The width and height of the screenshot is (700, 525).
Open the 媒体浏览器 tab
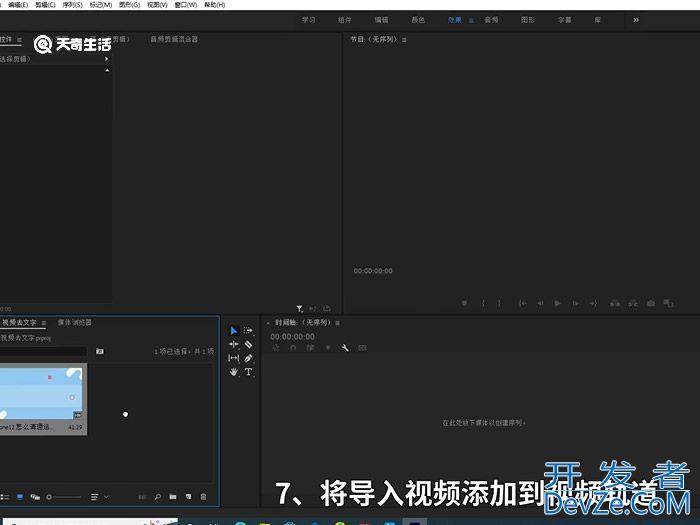point(75,322)
